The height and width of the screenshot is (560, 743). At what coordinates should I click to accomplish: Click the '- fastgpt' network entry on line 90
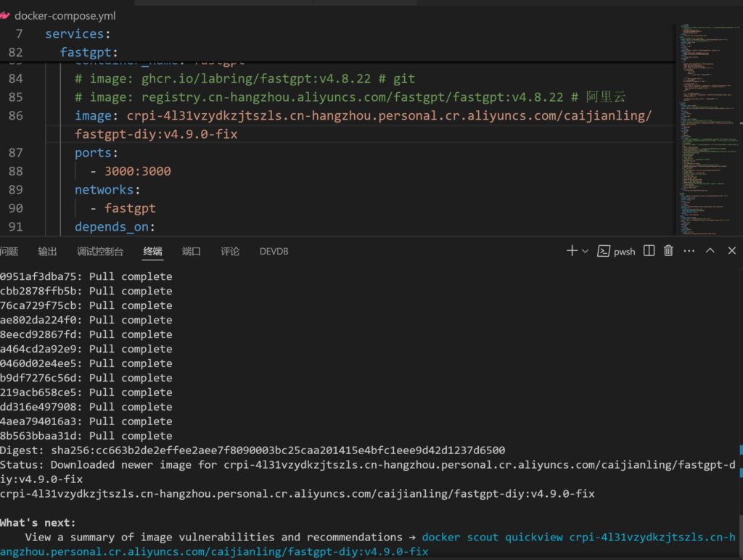coord(123,208)
